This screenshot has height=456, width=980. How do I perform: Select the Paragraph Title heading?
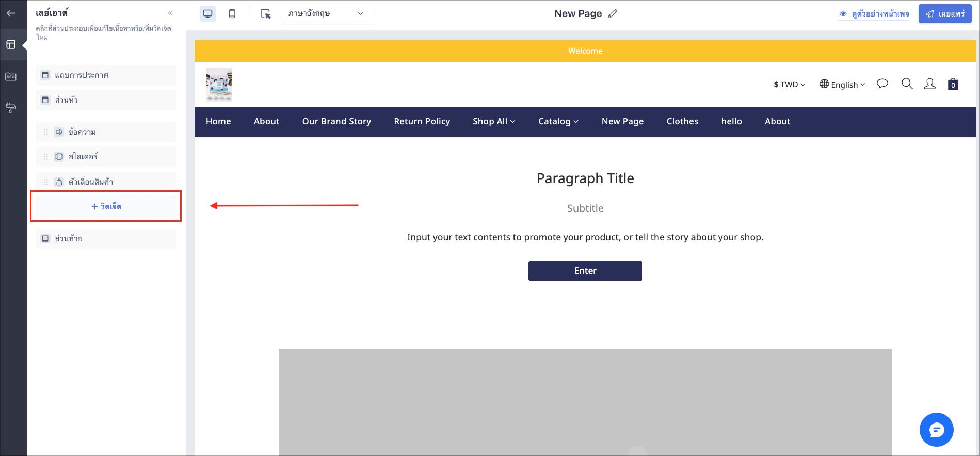click(x=585, y=178)
